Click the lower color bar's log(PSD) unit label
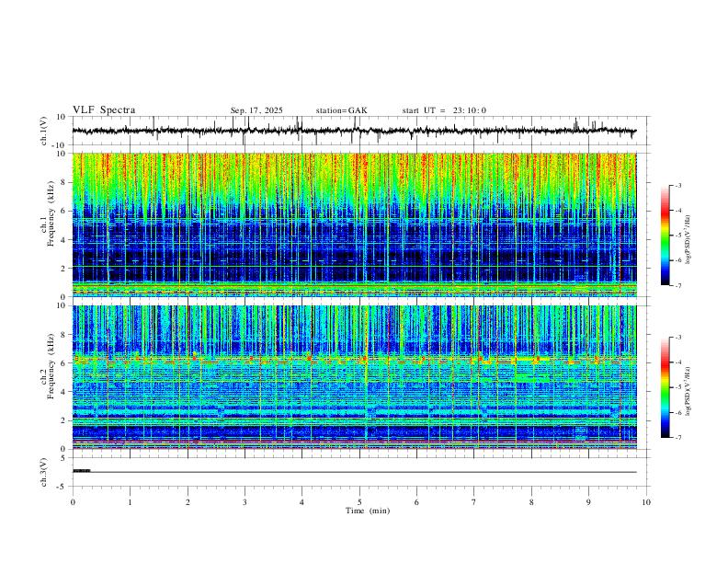This screenshot has height=563, width=728. tap(688, 391)
